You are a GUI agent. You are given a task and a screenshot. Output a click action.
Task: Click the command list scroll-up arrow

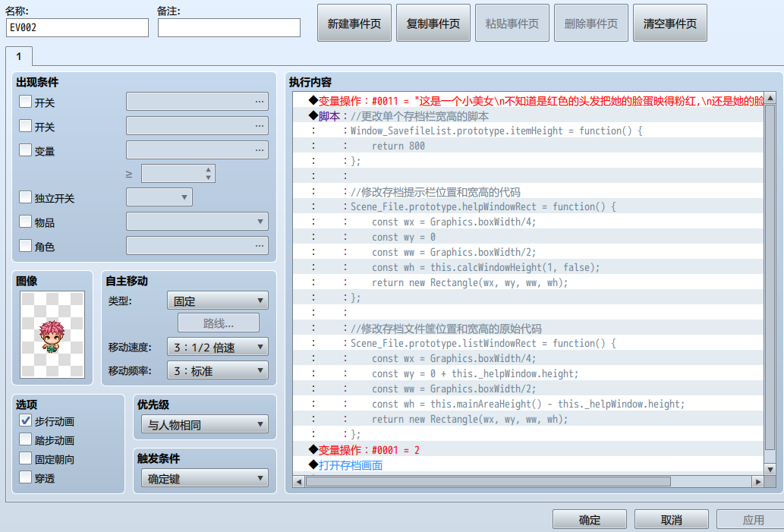coord(770,98)
